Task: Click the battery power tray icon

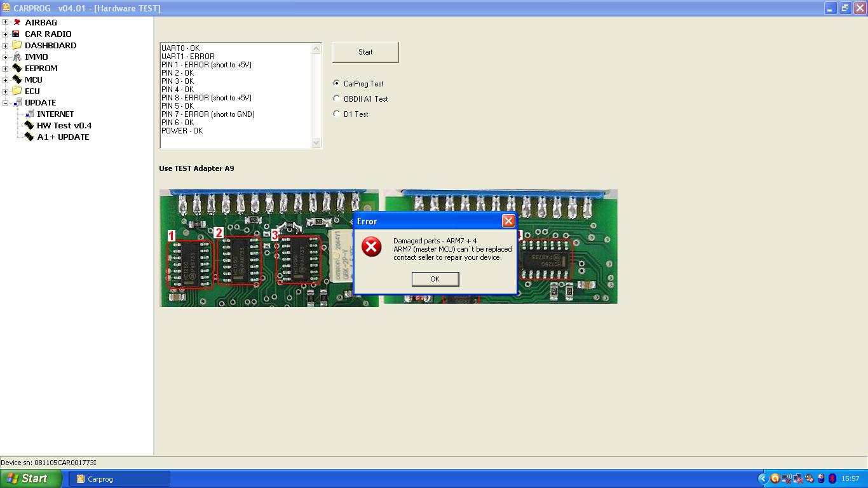Action: point(821,478)
